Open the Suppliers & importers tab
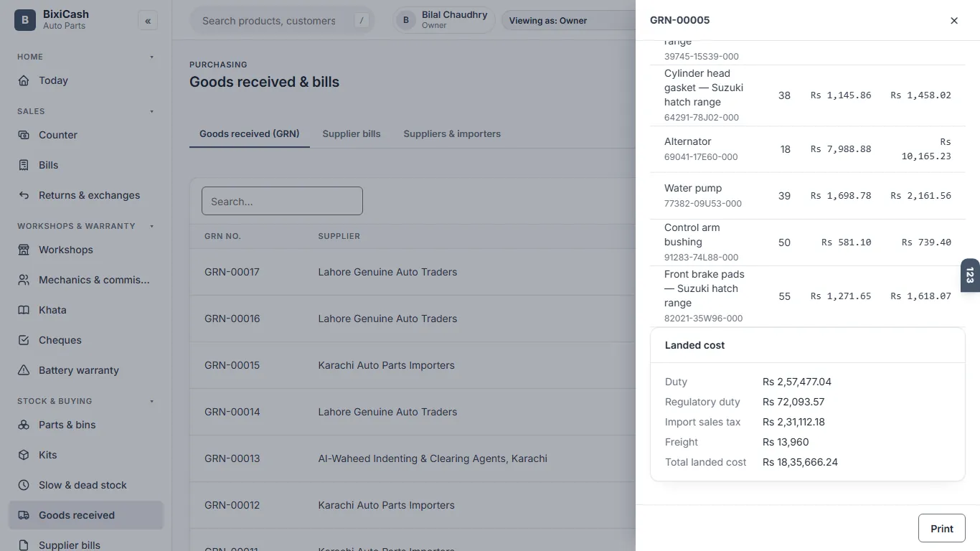This screenshot has width=980, height=551. (452, 133)
